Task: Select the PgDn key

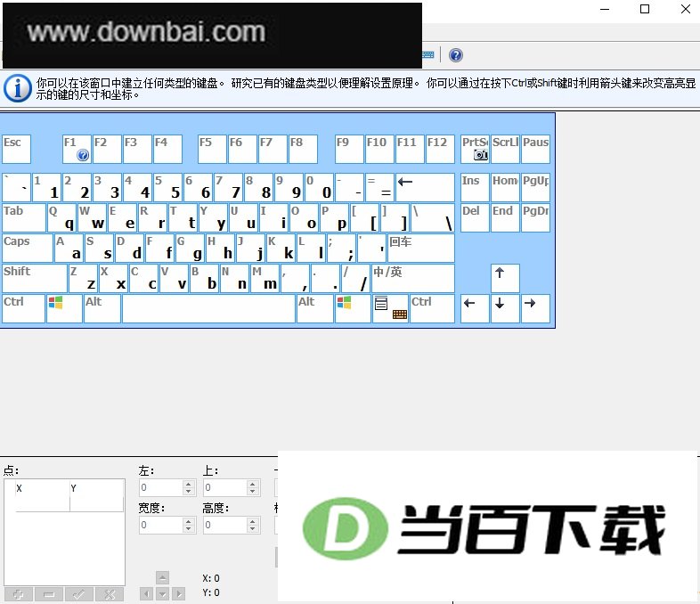Action: coord(536,217)
